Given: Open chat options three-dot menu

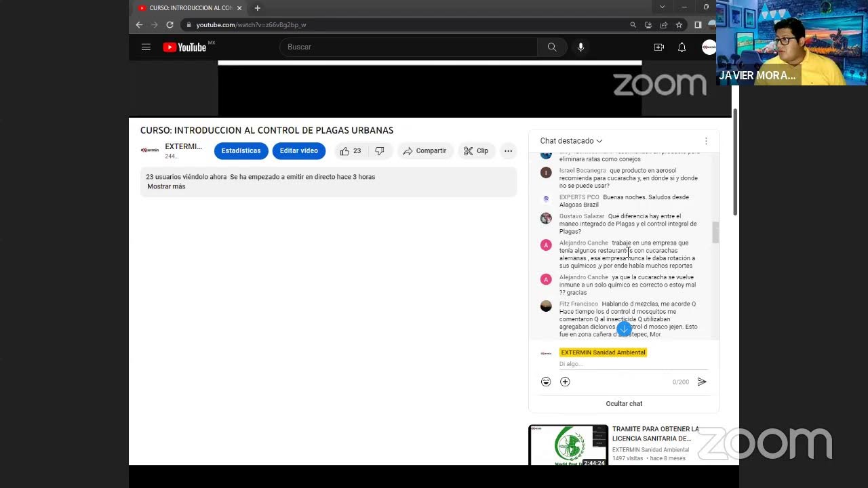Looking at the screenshot, I should click(706, 141).
